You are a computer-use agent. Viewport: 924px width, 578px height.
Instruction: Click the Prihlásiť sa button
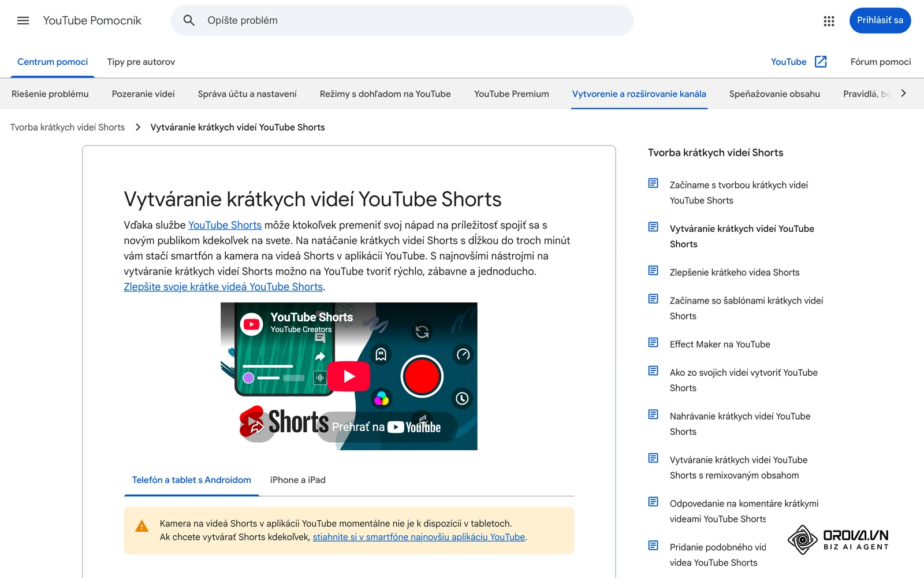click(x=880, y=21)
